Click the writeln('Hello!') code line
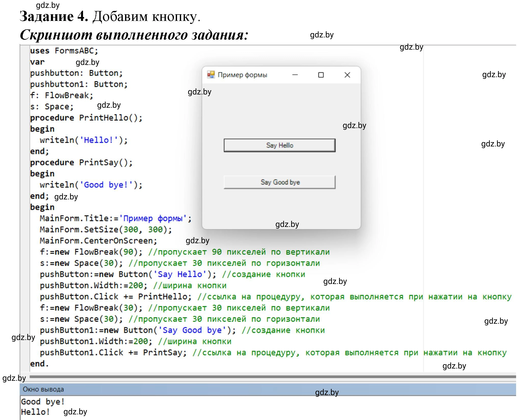Viewport: 525px width, 420px height. coord(84,140)
